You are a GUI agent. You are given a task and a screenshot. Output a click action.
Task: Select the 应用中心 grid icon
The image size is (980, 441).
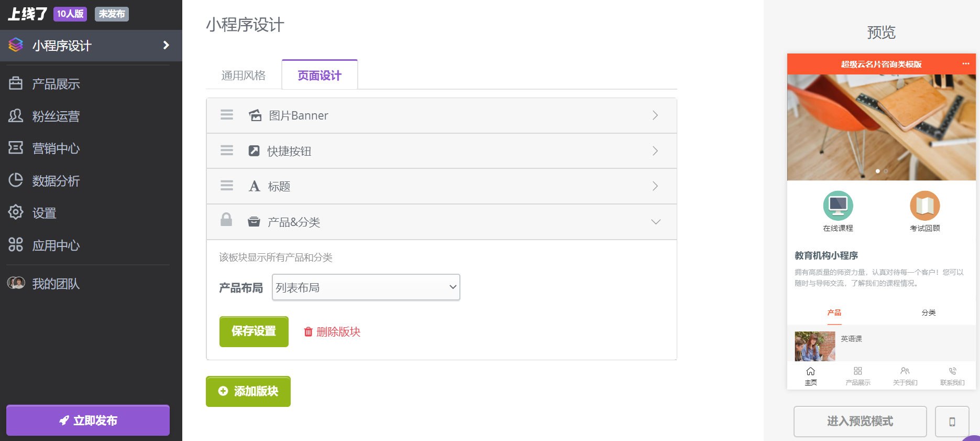tap(15, 245)
